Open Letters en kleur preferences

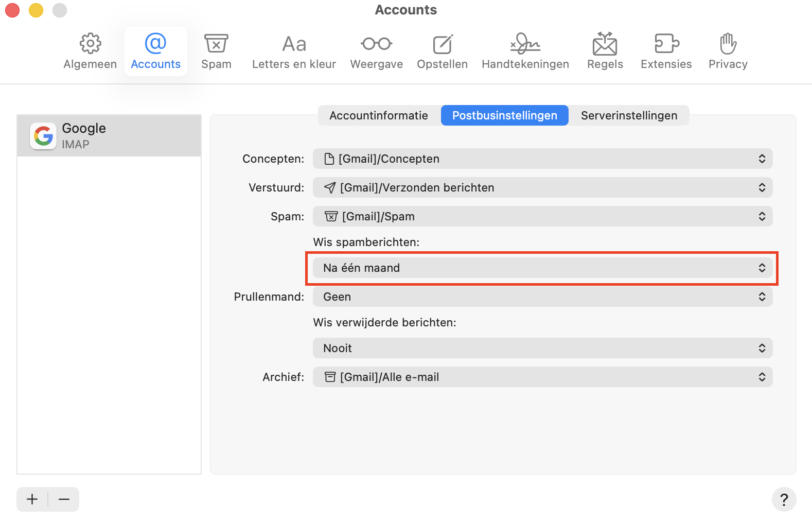point(294,51)
